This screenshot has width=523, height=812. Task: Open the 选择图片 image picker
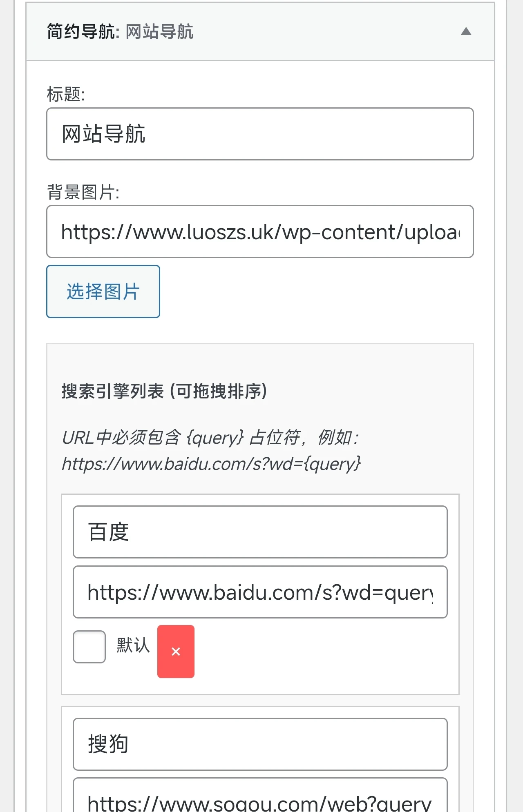[103, 291]
